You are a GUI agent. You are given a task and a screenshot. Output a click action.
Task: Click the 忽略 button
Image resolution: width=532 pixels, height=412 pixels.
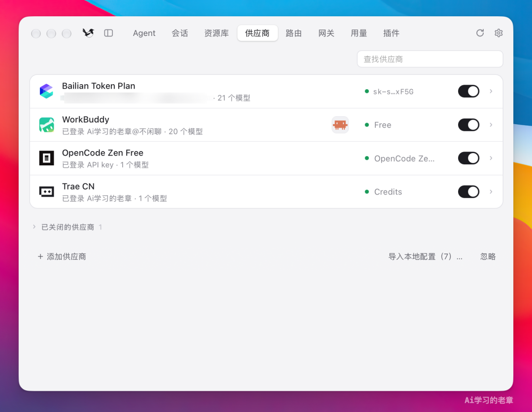pyautogui.click(x=488, y=256)
